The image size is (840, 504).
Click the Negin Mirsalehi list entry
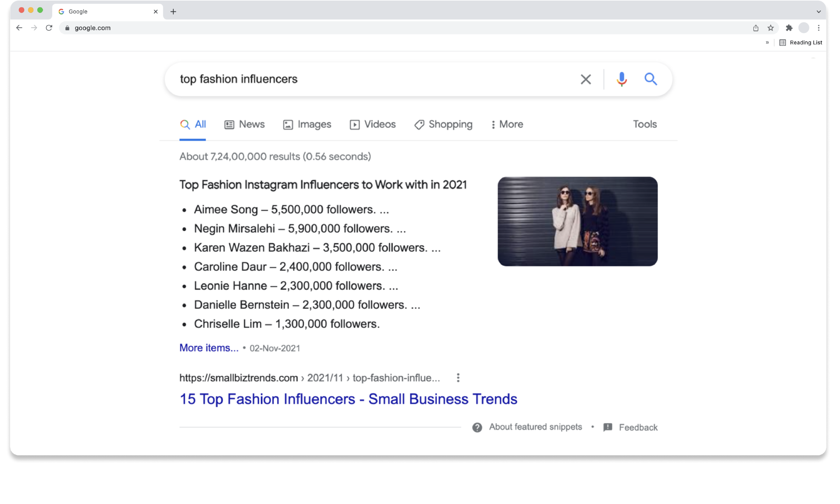coord(299,228)
